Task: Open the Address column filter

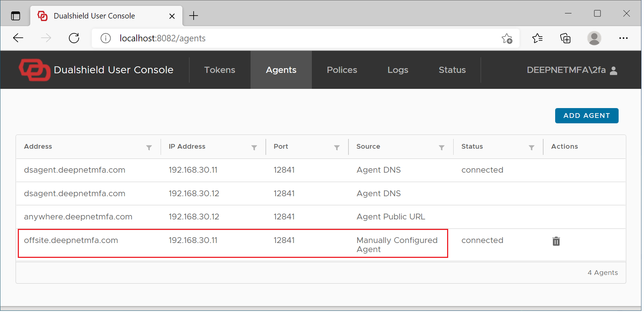Action: click(x=149, y=148)
